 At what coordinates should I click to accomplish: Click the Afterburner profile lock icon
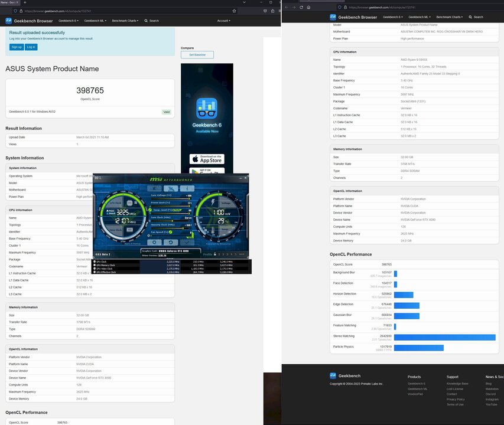point(214,254)
